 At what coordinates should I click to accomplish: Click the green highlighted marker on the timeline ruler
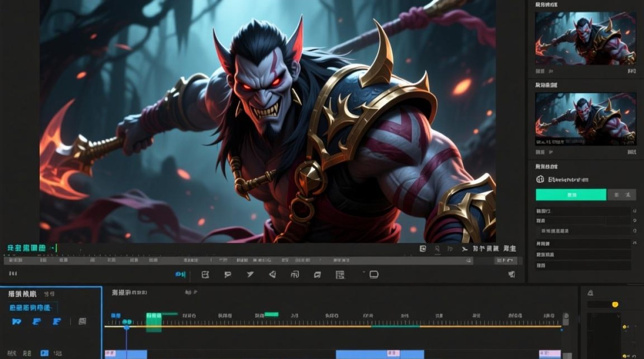pos(154,322)
